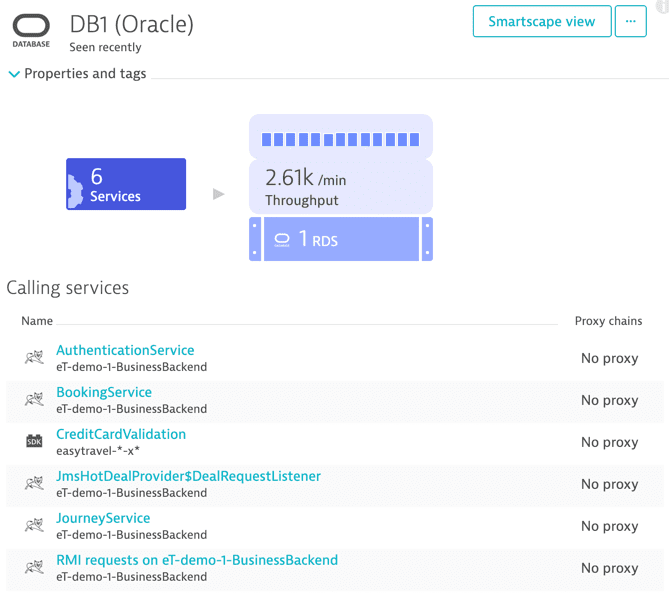The width and height of the screenshot is (669, 597).
Task: Click the small database icon in RDS tile
Action: 282,240
